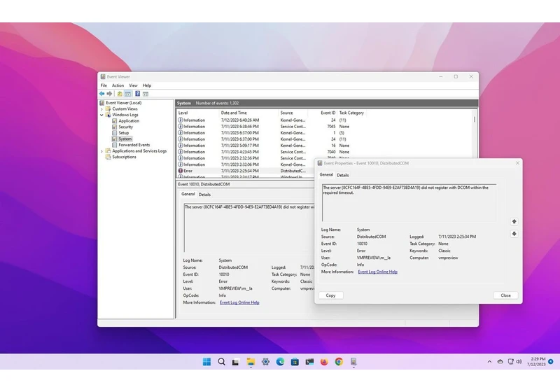Click the blue Help toolbar icon
560x392 pixels.
(x=137, y=94)
